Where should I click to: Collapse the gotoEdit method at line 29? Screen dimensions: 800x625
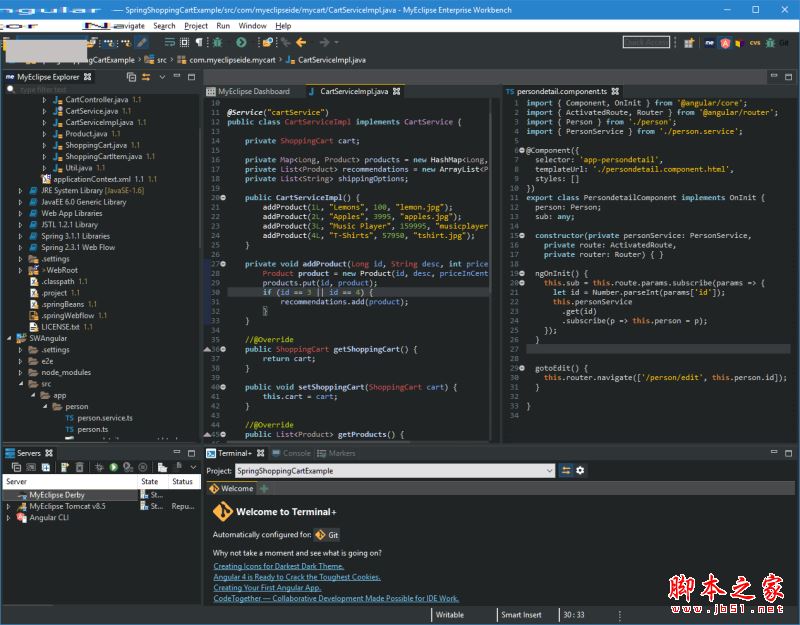pyautogui.click(x=521, y=368)
